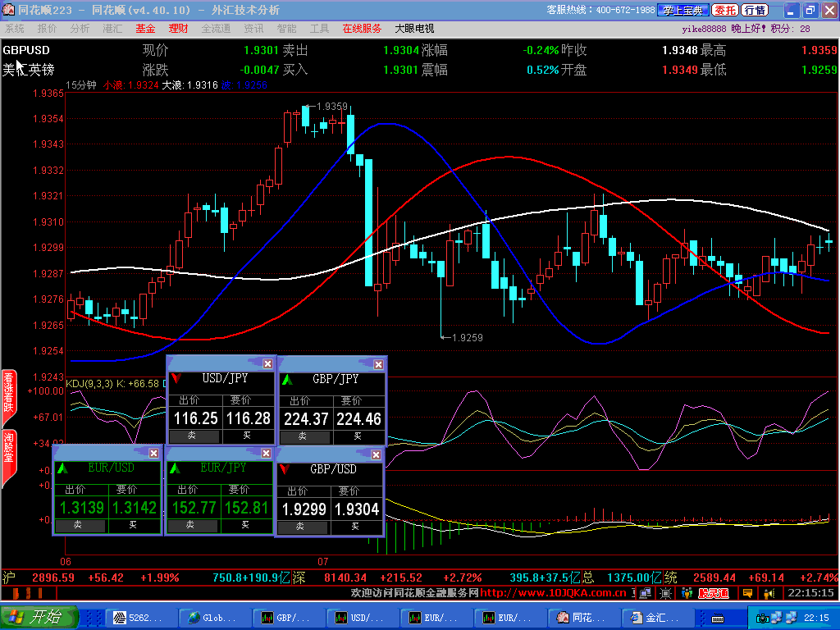Click the green up arrow in GBP/JPY panel
Image resolution: width=840 pixels, height=630 pixels.
pyautogui.click(x=287, y=379)
